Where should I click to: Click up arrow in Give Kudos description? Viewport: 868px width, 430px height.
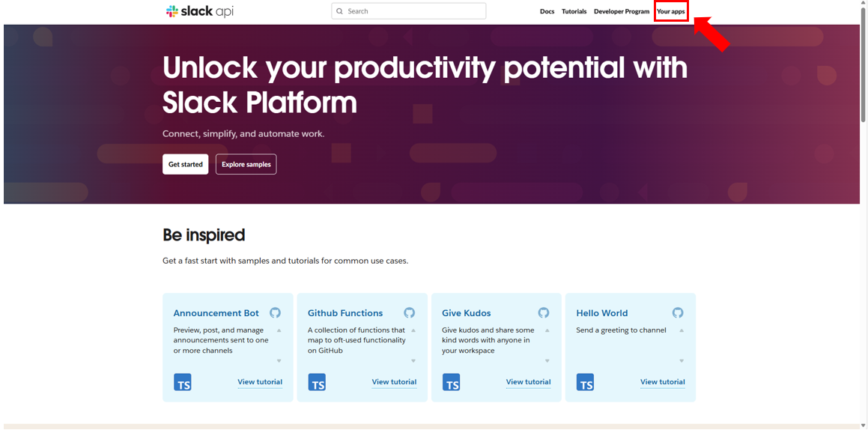tap(547, 330)
